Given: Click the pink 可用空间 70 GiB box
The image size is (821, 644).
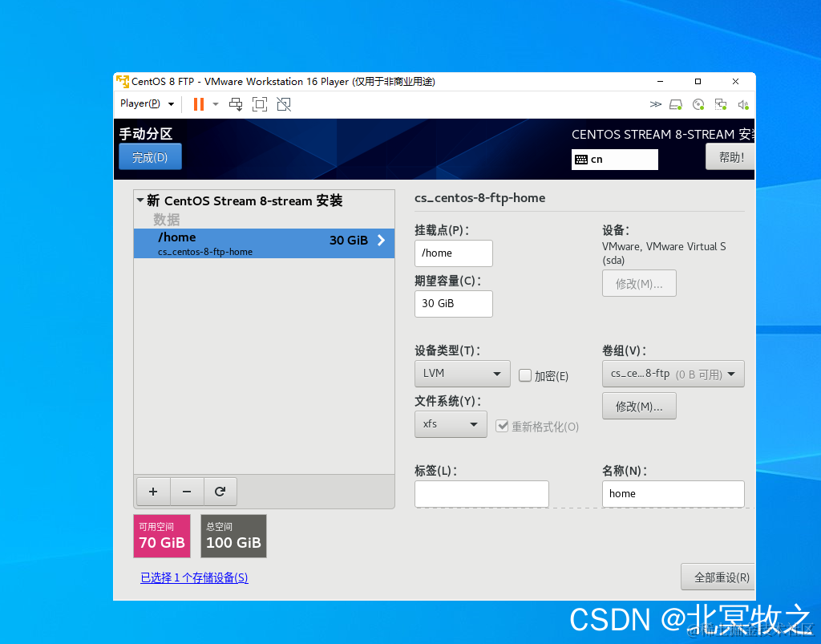Looking at the screenshot, I should (162, 537).
